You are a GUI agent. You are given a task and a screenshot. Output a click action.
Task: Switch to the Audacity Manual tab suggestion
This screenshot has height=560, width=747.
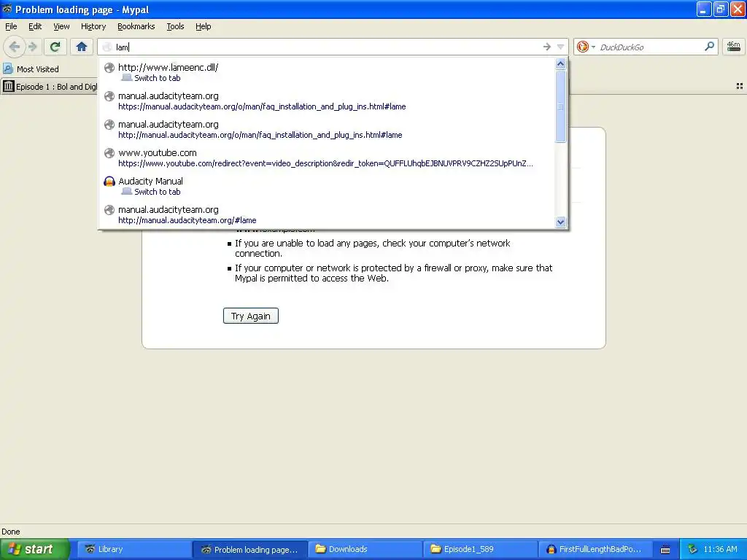pyautogui.click(x=327, y=186)
